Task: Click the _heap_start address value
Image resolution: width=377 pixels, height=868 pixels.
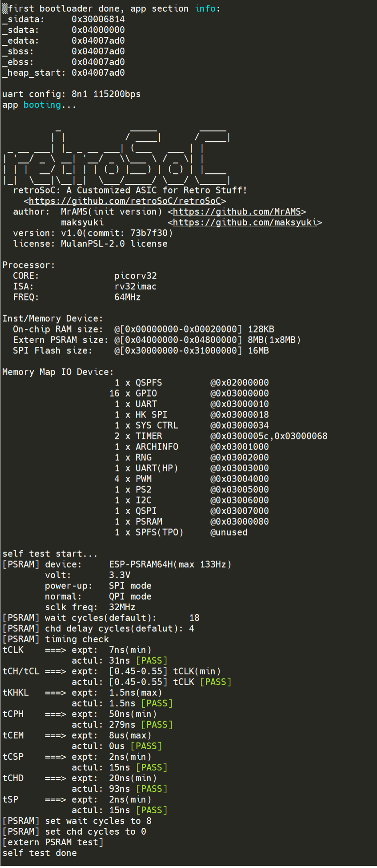Action: pyautogui.click(x=98, y=73)
